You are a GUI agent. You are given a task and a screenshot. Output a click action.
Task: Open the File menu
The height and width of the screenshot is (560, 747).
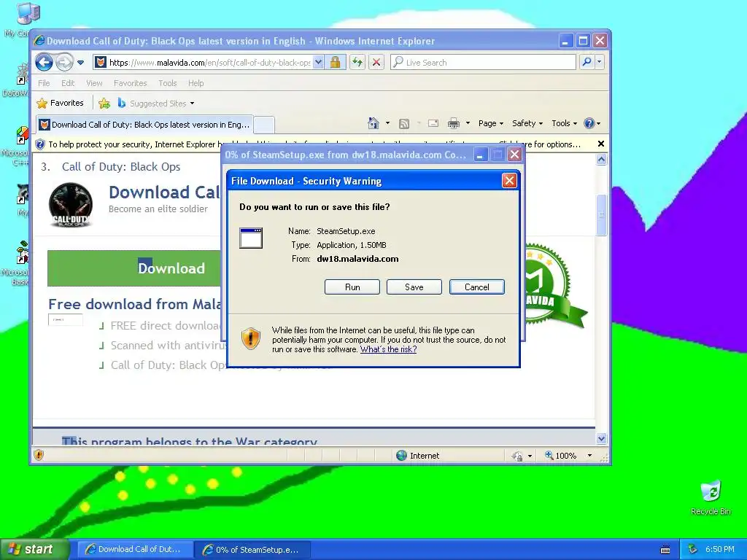(44, 83)
